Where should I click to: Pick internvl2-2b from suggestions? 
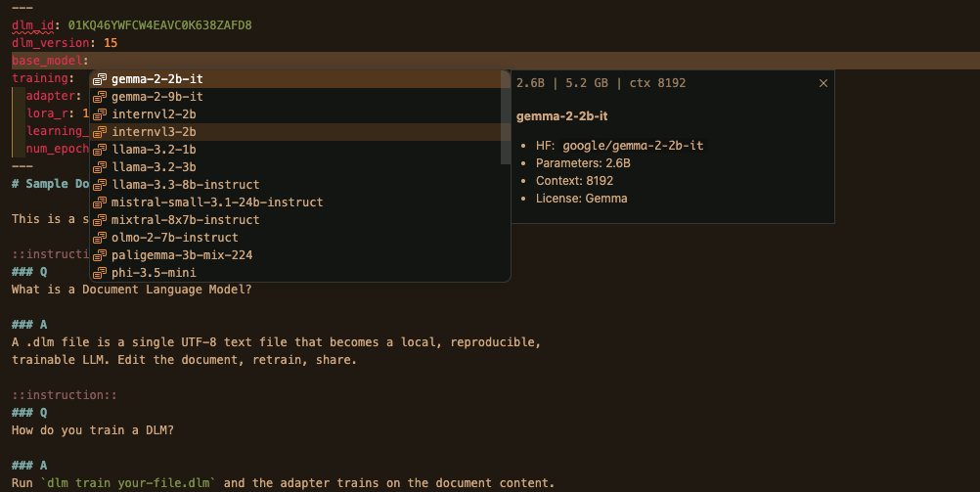pyautogui.click(x=295, y=114)
